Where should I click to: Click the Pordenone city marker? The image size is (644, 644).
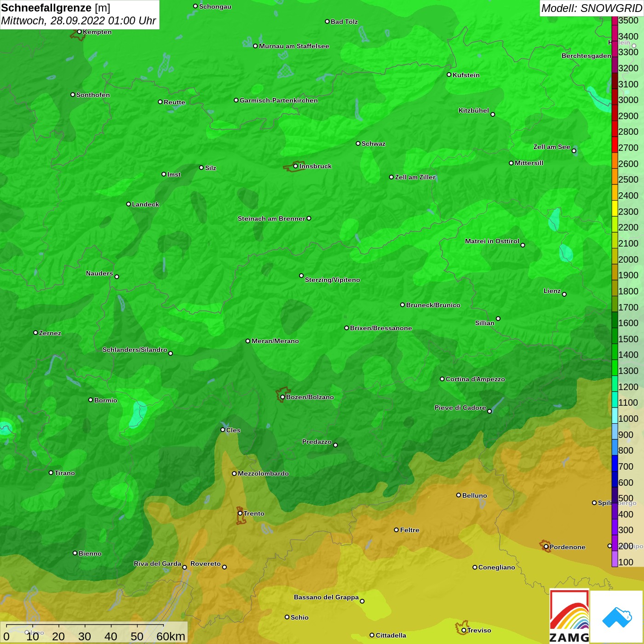point(546,547)
